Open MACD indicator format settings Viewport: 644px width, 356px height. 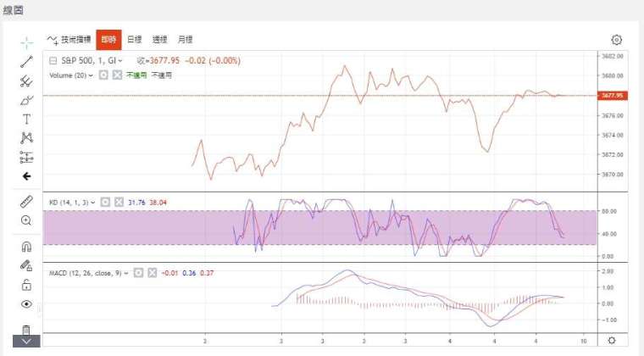pyautogui.click(x=139, y=273)
